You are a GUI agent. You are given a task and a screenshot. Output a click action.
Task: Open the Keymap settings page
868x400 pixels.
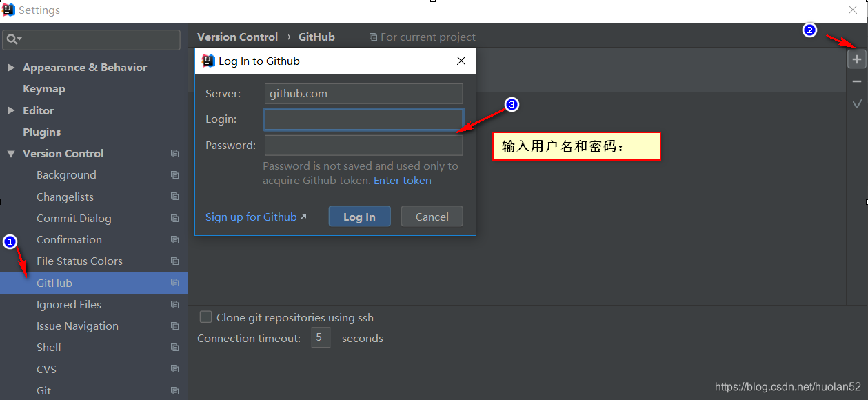point(44,89)
